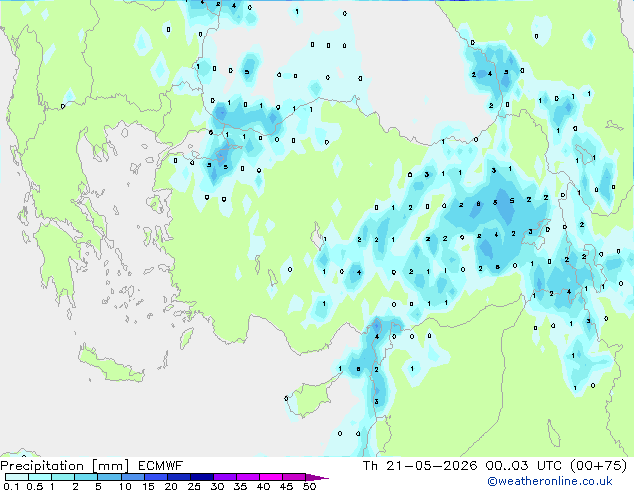Image resolution: width=634 pixels, height=490 pixels.
Task: Pick the legend swatch between 15 and 20
Action: pos(156,477)
